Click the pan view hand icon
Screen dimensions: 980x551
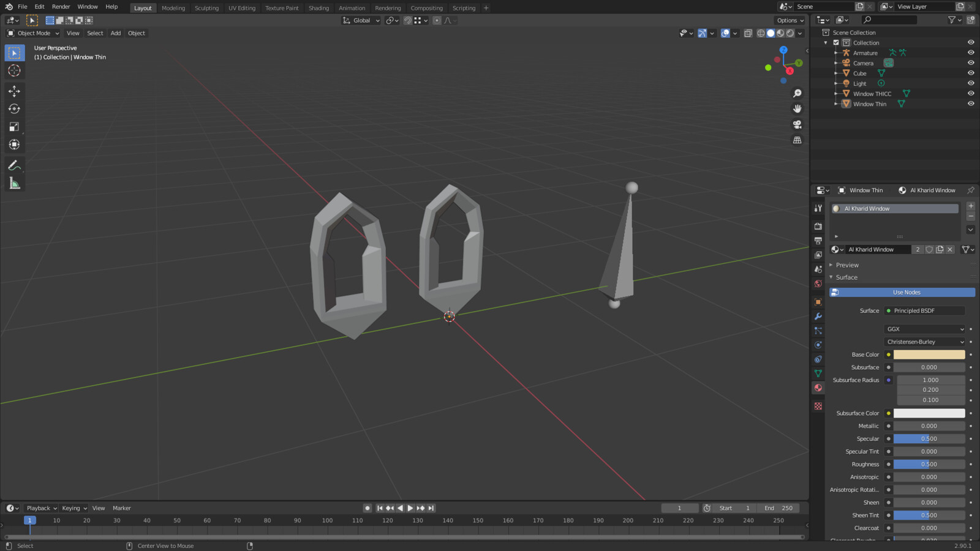click(x=797, y=108)
